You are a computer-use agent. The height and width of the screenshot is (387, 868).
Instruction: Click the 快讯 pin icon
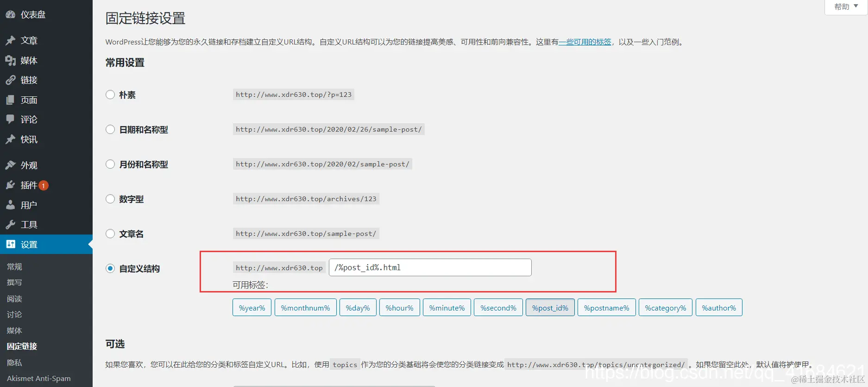coord(10,140)
